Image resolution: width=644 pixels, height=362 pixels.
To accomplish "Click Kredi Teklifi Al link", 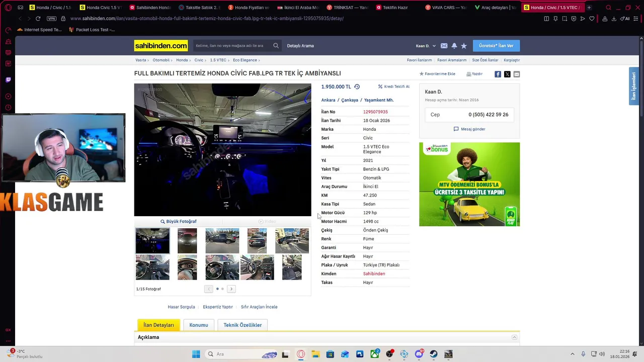I will [x=394, y=86].
